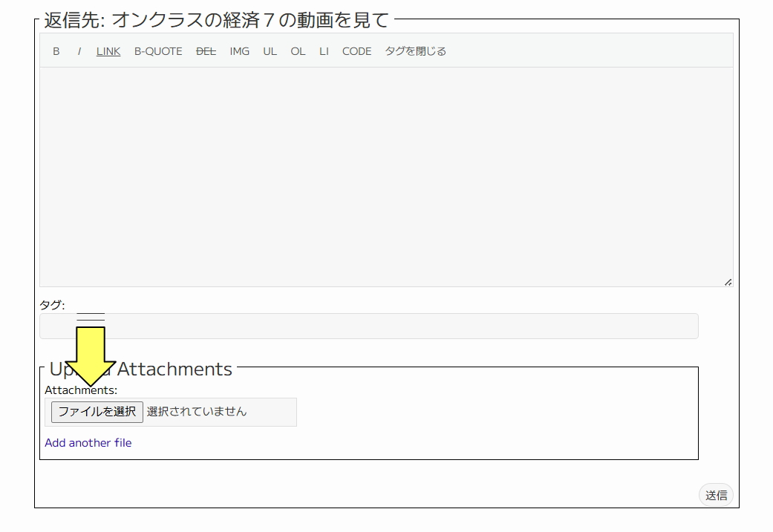Start an ordered list with OL
773x532 pixels.
point(298,51)
